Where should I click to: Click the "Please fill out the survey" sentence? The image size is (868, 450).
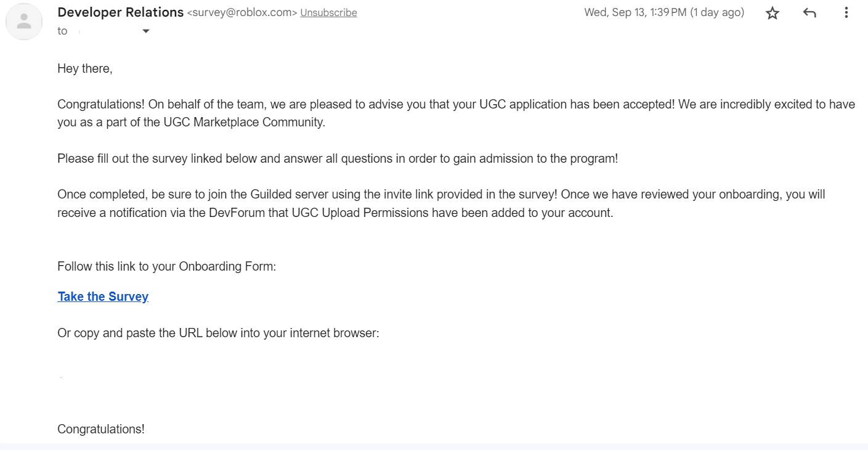(337, 158)
